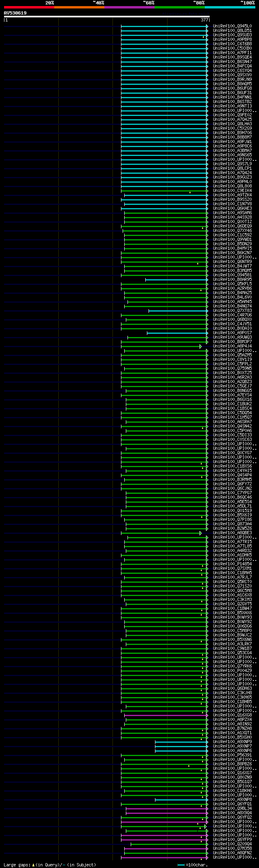The width and height of the screenshot is (259, 868).
Task: Select UniRef100_A8P4J4 label
Action: 232,346
